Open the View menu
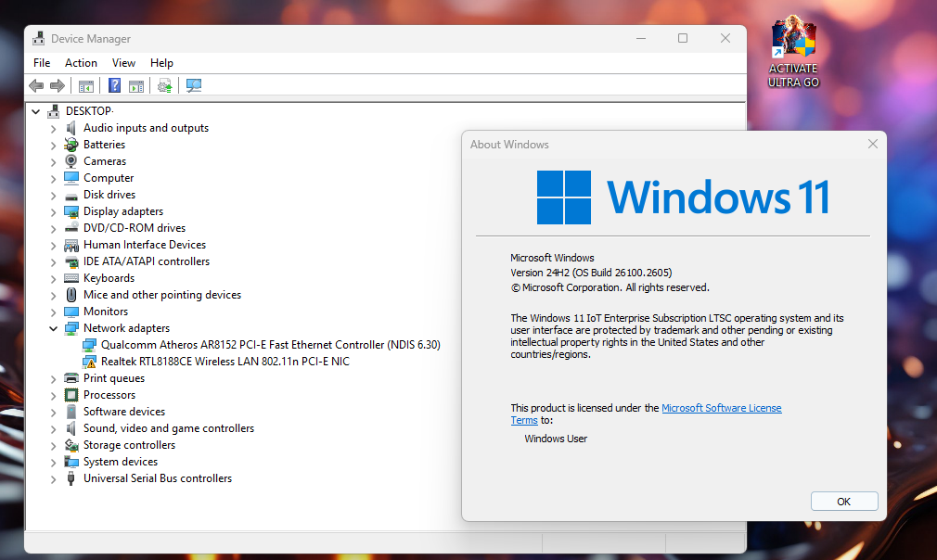The height and width of the screenshot is (560, 937). pyautogui.click(x=123, y=63)
